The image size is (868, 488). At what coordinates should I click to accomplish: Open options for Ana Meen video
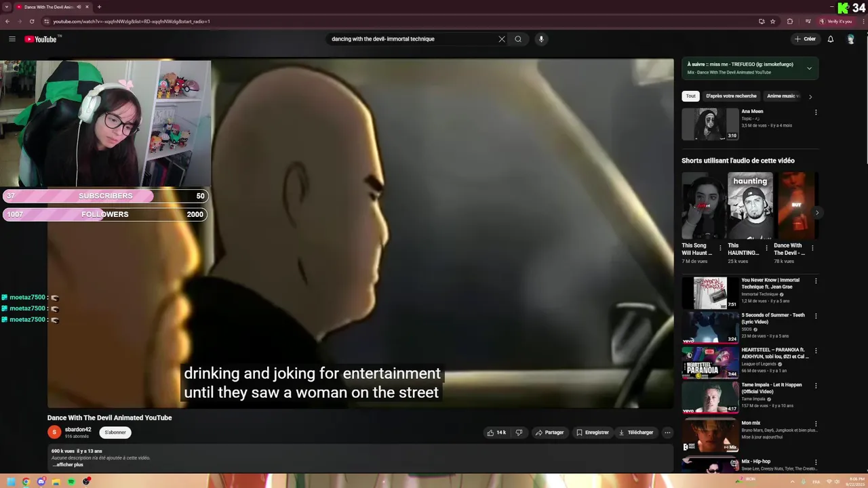(x=816, y=113)
